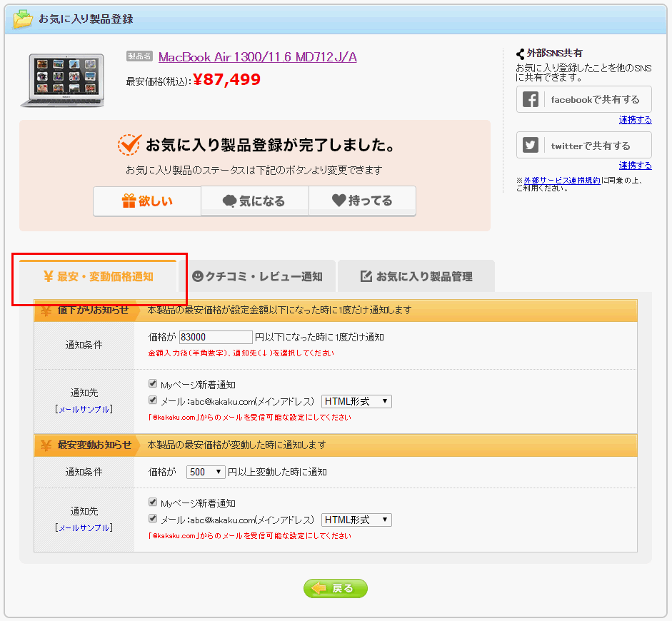
Task: Click the MacBook Air product thumbnail
Action: point(63,80)
